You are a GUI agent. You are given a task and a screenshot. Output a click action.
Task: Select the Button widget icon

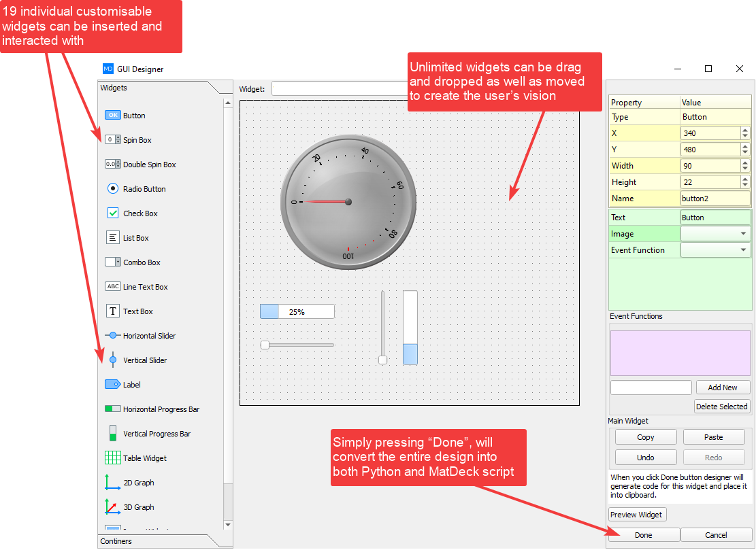coord(113,116)
